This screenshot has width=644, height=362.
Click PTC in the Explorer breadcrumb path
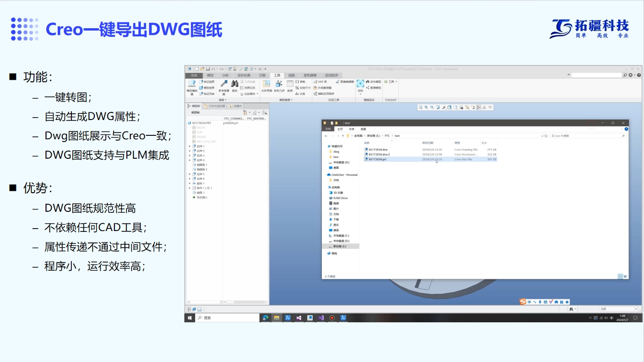[387, 136]
